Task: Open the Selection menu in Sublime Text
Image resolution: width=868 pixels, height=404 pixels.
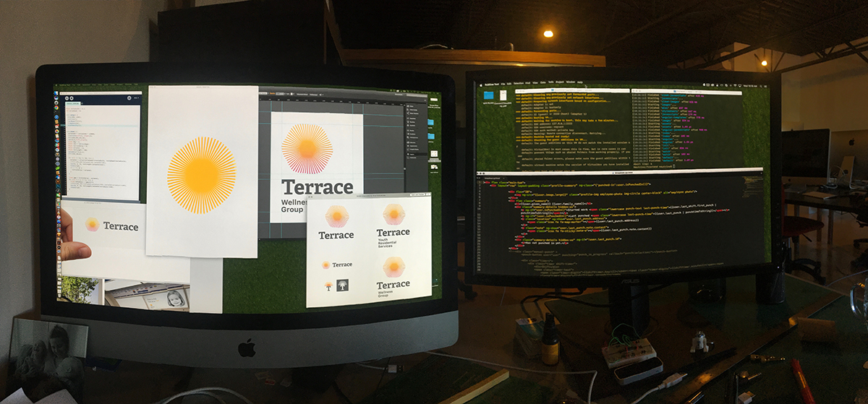Action: point(519,83)
